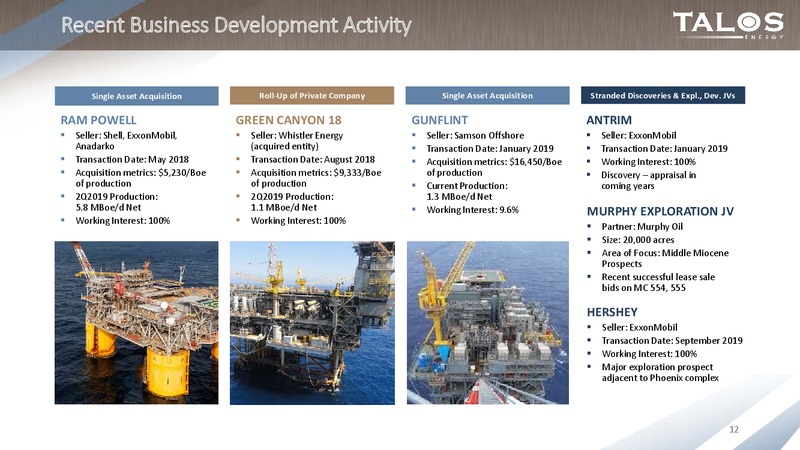Viewport: 800px width, 450px height.
Task: Click 'Acquisition metrics: $16,450/Boe' line
Action: pyautogui.click(x=494, y=162)
